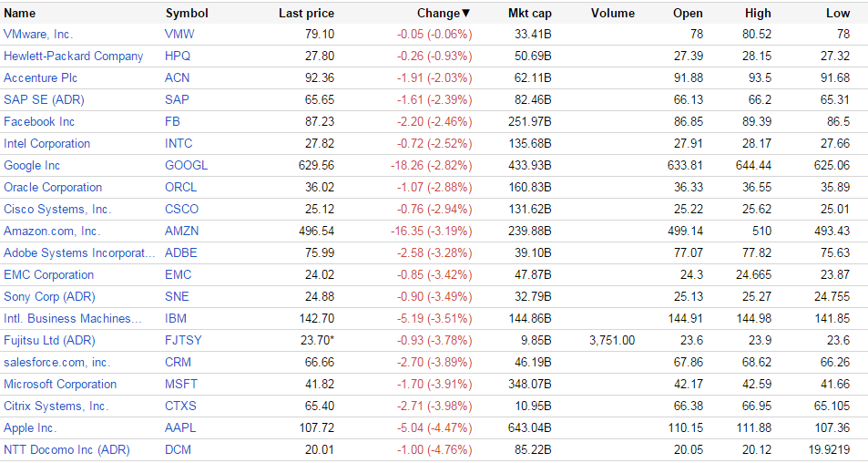Sort by the Mkt cap header
868x463 pixels.
529,14
